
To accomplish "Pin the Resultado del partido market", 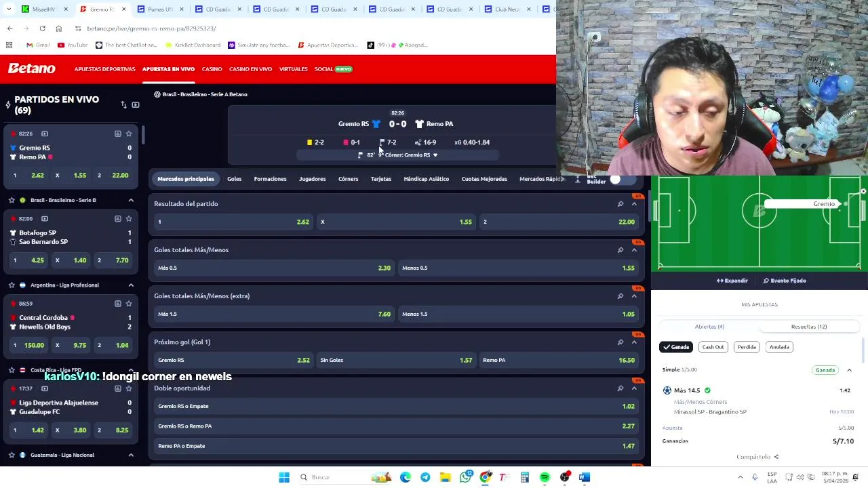I will tap(620, 203).
